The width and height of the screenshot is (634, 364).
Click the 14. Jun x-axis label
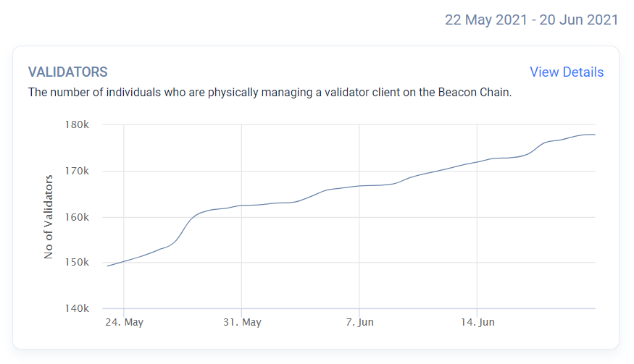477,322
